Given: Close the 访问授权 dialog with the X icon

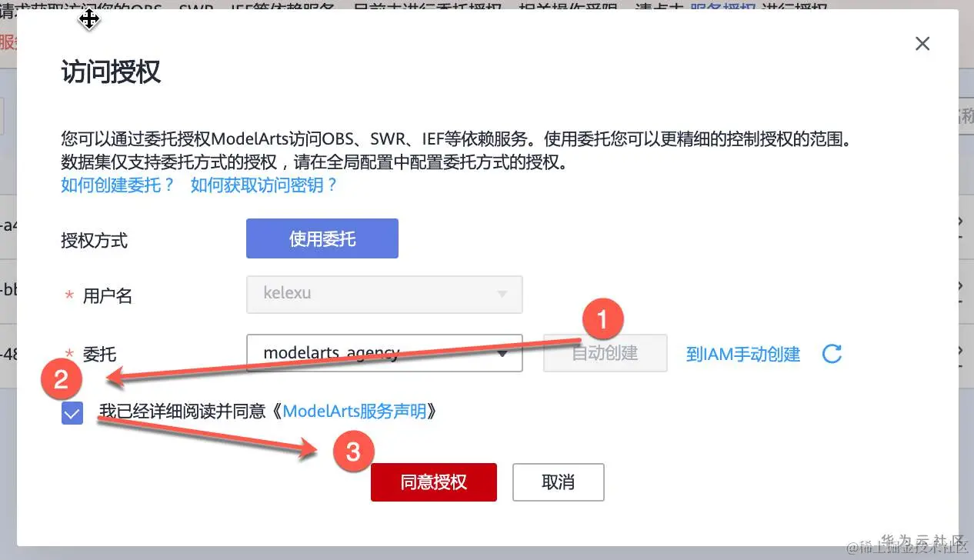Looking at the screenshot, I should 922,44.
